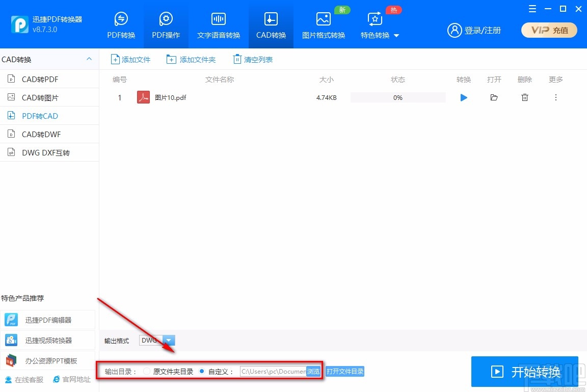Click the VIP充值 recharge button
The width and height of the screenshot is (587, 392).
click(x=549, y=30)
